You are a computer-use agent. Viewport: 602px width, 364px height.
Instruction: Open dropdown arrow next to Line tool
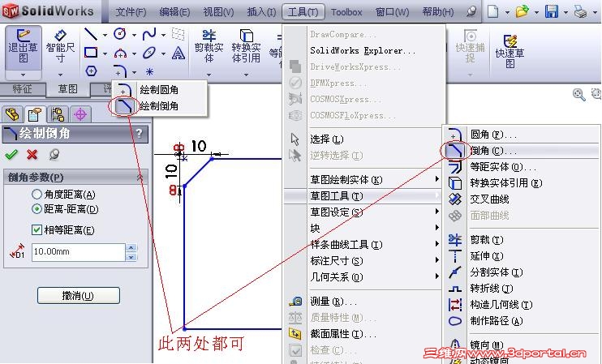coord(105,35)
